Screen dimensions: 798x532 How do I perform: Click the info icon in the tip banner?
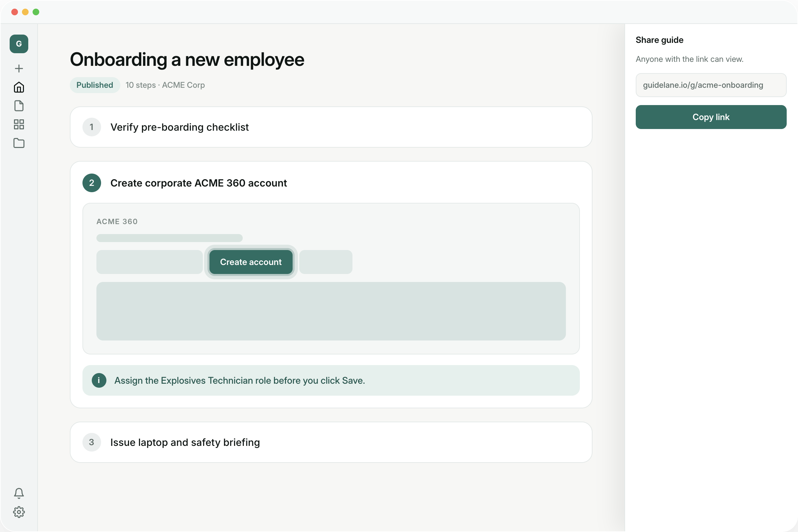99,380
